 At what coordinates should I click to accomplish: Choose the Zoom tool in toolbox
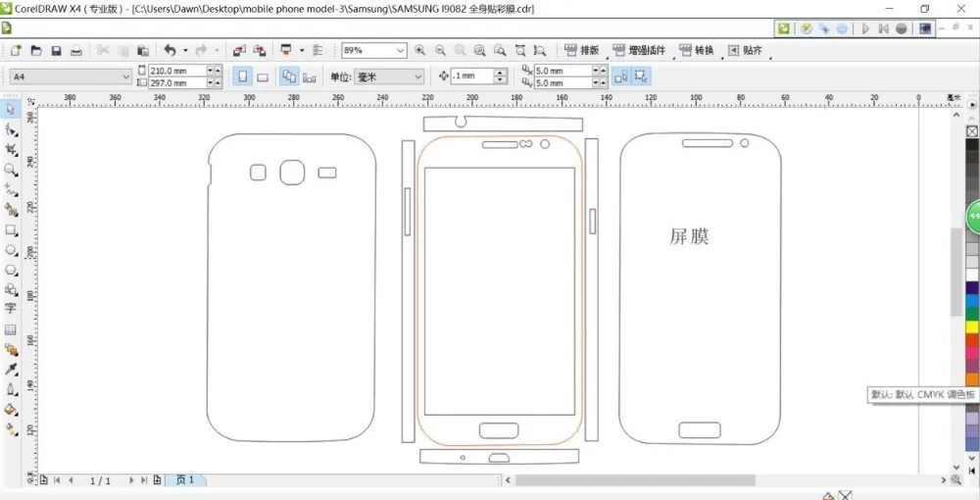(11, 170)
